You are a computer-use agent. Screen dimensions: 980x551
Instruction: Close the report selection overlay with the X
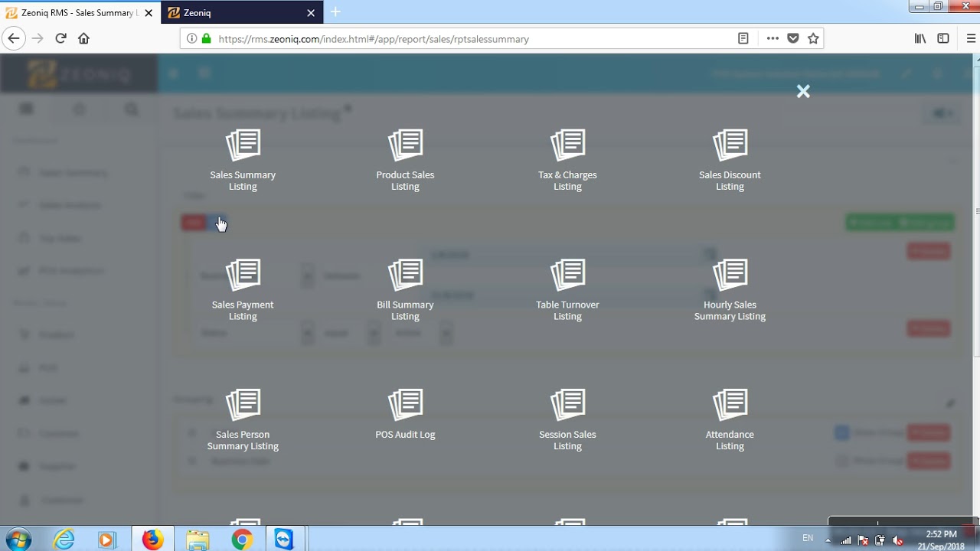(803, 91)
